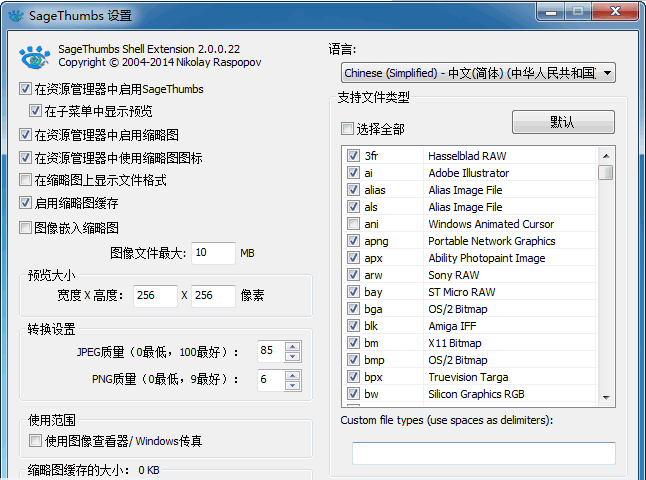Check the 选择全部 checkbox
Image resolution: width=646 pixels, height=480 pixels.
347,129
